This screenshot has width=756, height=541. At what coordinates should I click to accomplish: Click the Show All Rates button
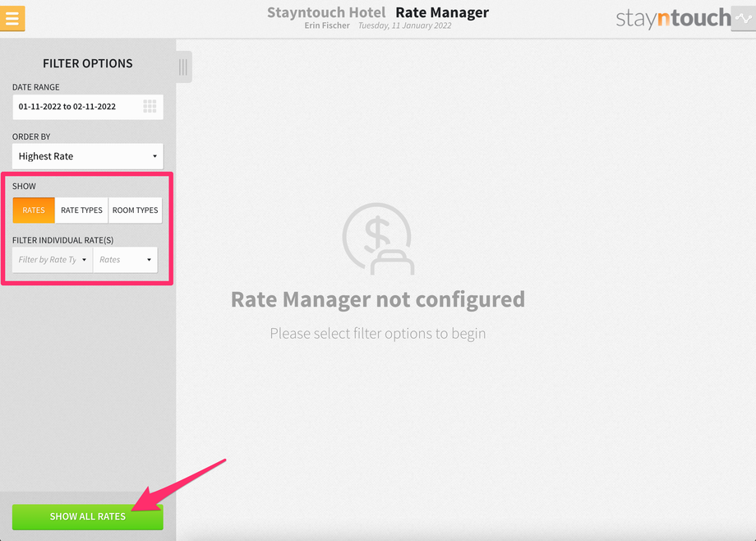coord(88,517)
